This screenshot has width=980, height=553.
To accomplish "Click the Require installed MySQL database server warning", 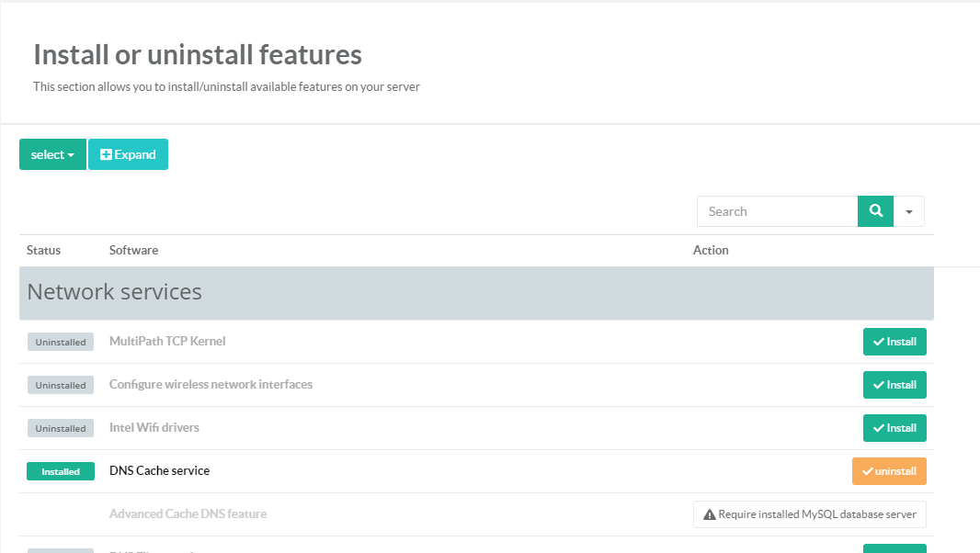I will click(809, 514).
